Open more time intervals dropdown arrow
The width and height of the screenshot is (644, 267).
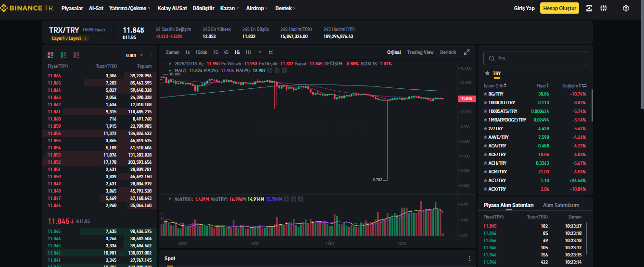[x=260, y=52]
